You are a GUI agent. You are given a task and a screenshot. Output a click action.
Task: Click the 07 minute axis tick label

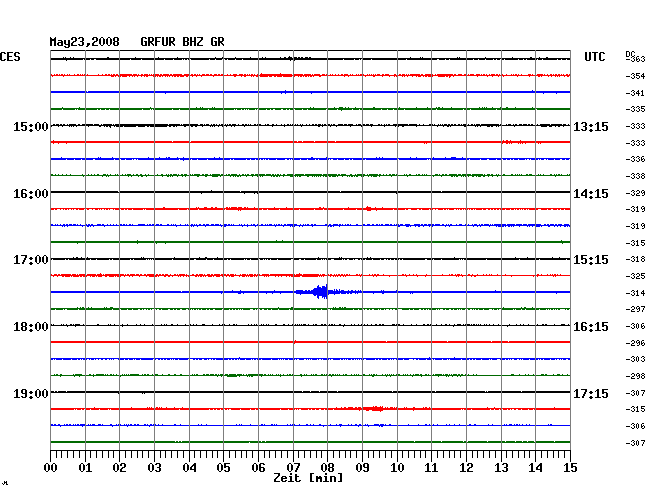point(293,468)
